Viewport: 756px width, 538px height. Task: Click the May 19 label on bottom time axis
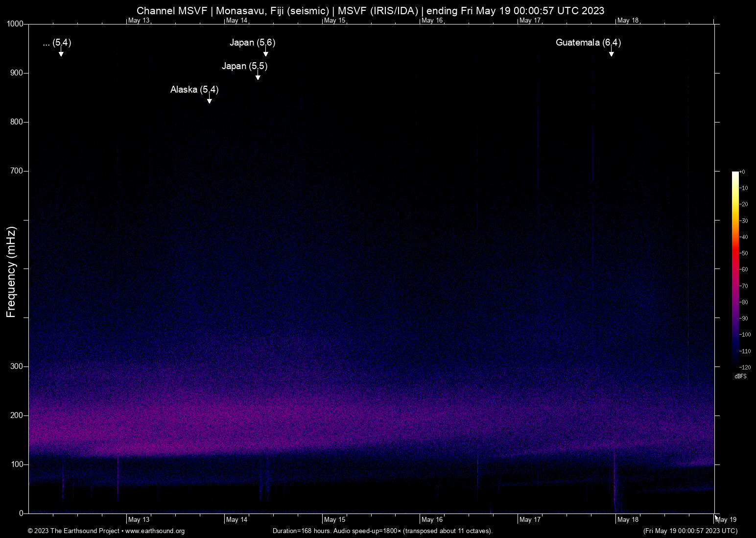click(x=726, y=520)
